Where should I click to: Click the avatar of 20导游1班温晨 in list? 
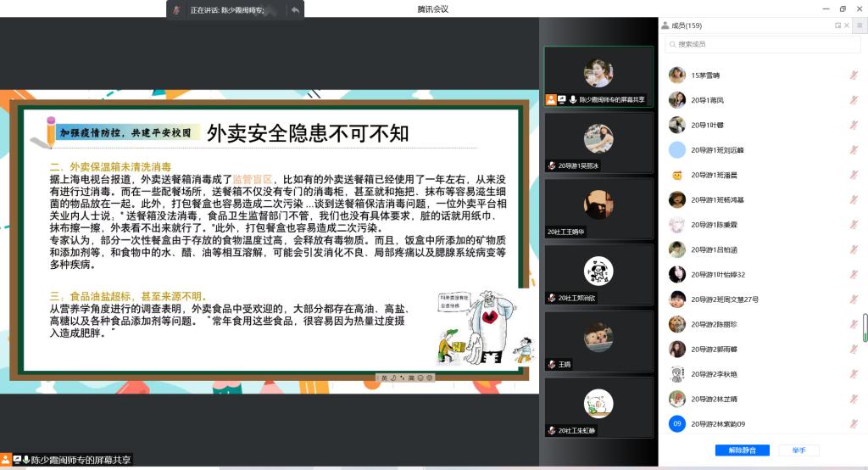pos(676,176)
